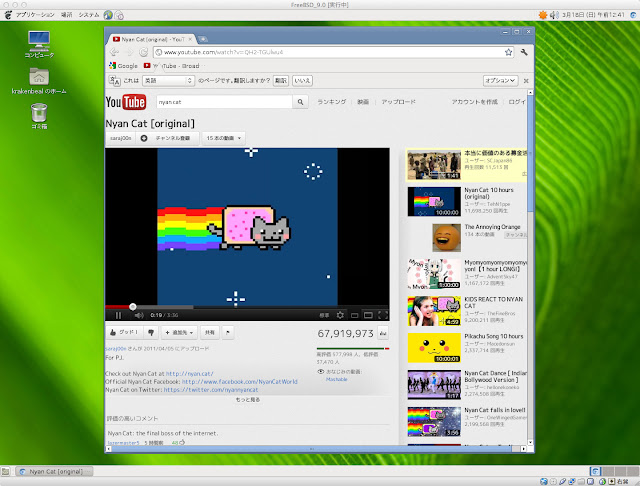Click the GNOME foot menu icon
The height and width of the screenshot is (486, 640).
(x=8, y=15)
